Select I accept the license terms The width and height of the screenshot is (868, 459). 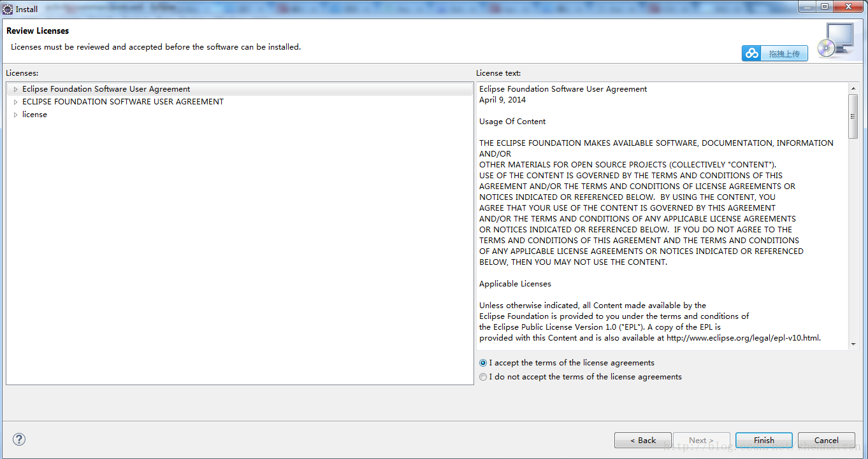pos(483,363)
